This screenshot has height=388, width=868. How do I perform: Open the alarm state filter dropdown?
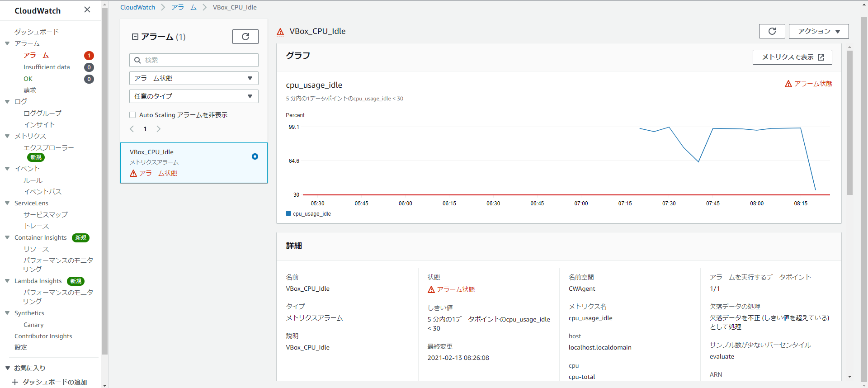tap(193, 78)
